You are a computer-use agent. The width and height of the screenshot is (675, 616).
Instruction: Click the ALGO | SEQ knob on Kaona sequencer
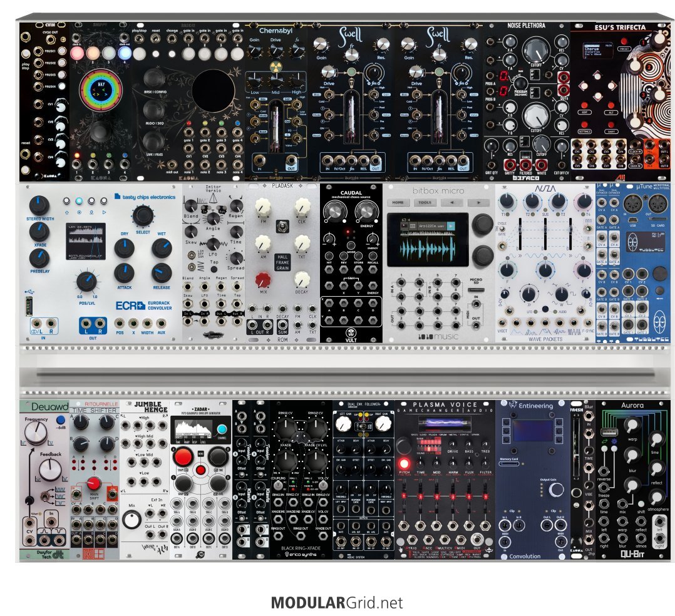(x=153, y=110)
